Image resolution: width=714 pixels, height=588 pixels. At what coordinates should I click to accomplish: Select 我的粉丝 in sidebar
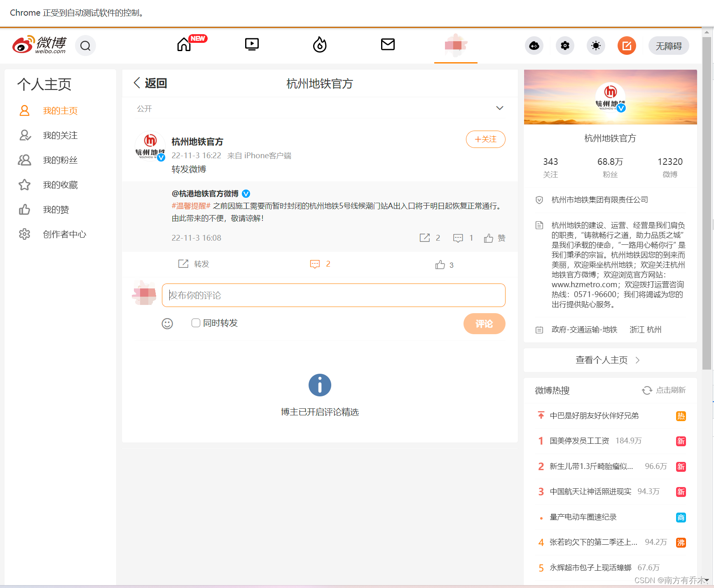click(x=60, y=160)
